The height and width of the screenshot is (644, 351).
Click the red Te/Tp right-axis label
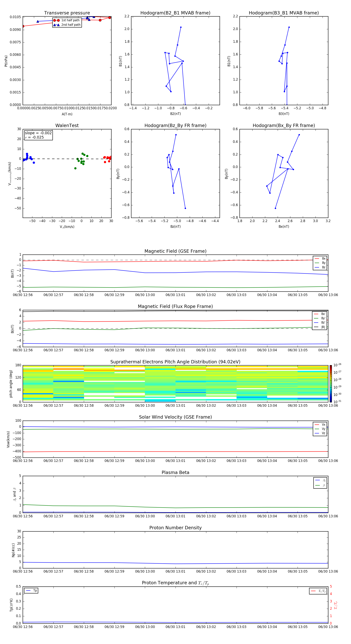click(x=336, y=605)
